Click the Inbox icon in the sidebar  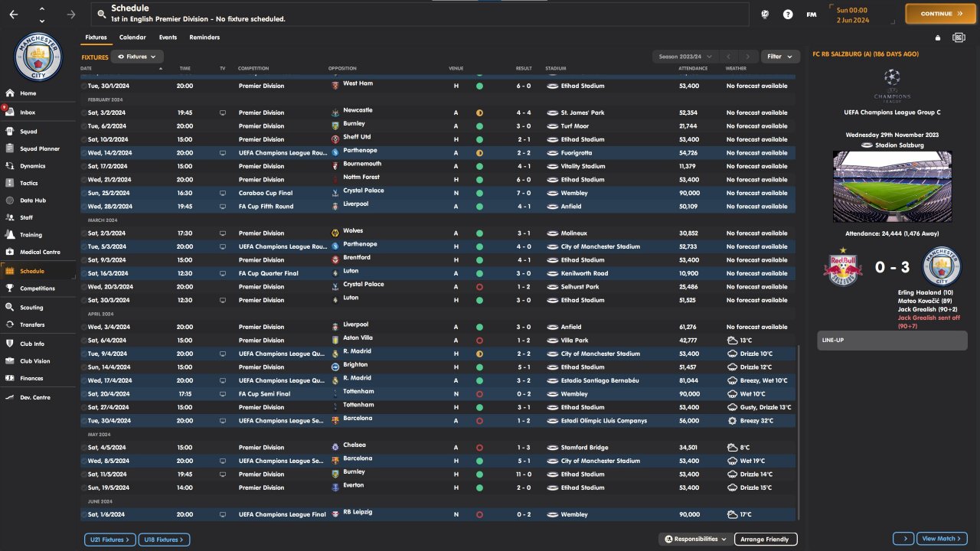click(10, 112)
